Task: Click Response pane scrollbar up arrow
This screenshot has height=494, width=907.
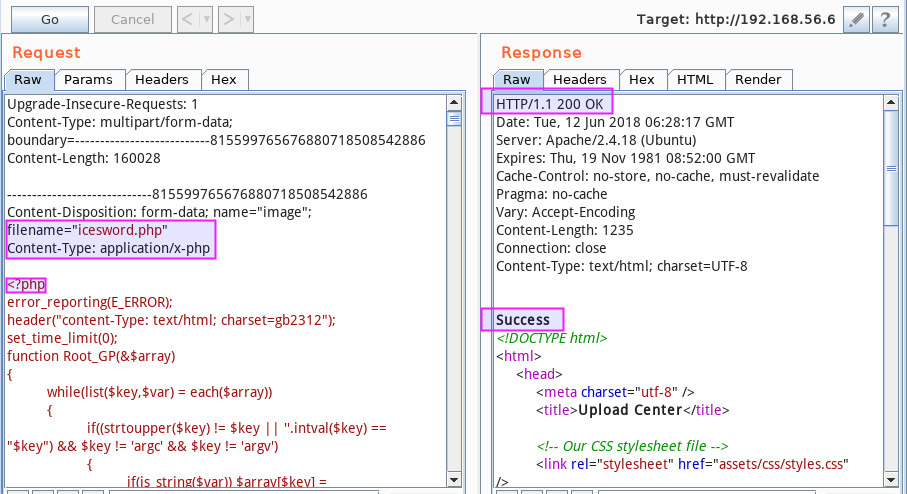Action: 891,102
